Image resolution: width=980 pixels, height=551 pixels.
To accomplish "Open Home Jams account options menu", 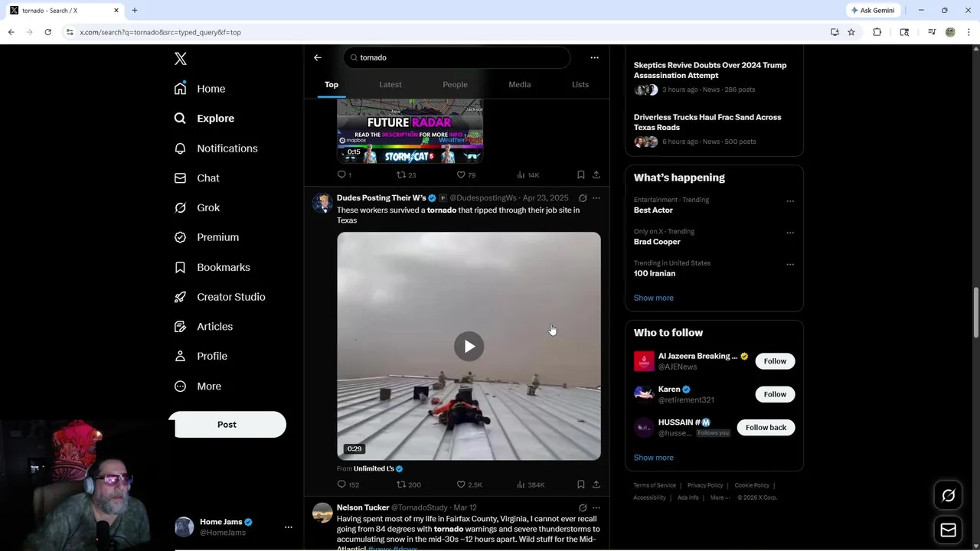I will pos(289,527).
